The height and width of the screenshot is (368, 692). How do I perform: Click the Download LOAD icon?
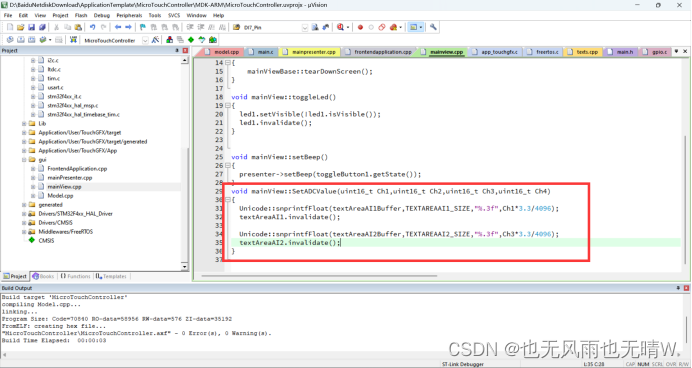click(x=73, y=40)
